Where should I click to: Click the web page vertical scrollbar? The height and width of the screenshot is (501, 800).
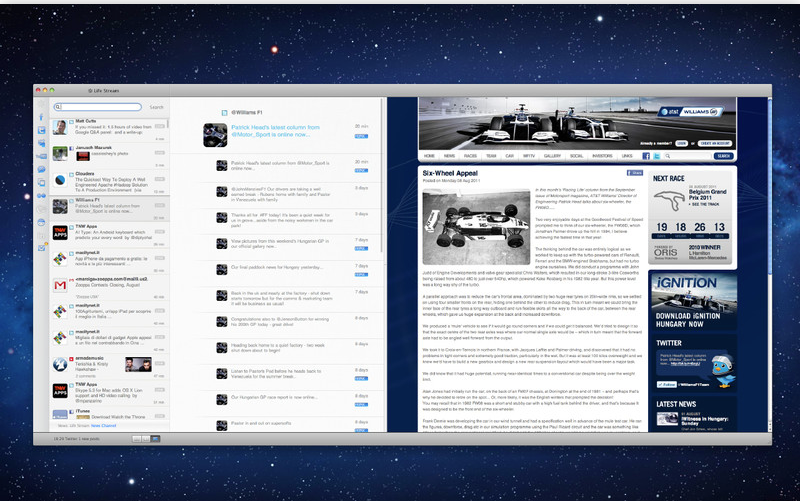(769, 189)
